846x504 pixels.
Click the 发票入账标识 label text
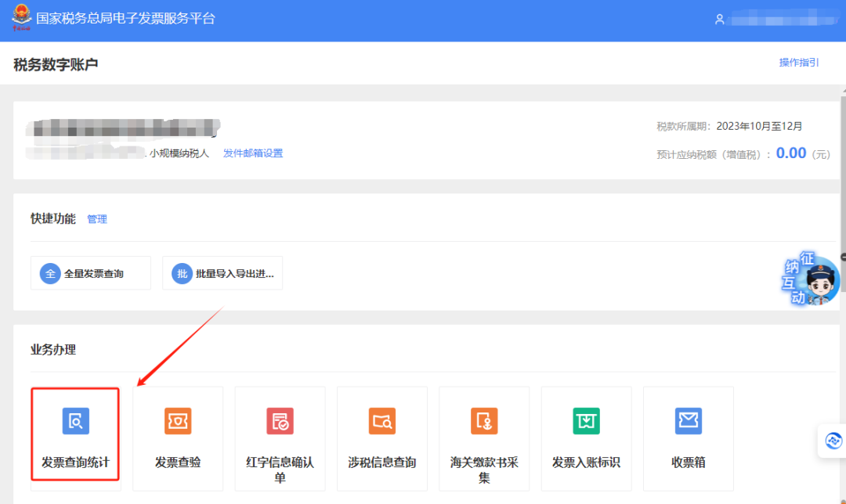pos(586,463)
